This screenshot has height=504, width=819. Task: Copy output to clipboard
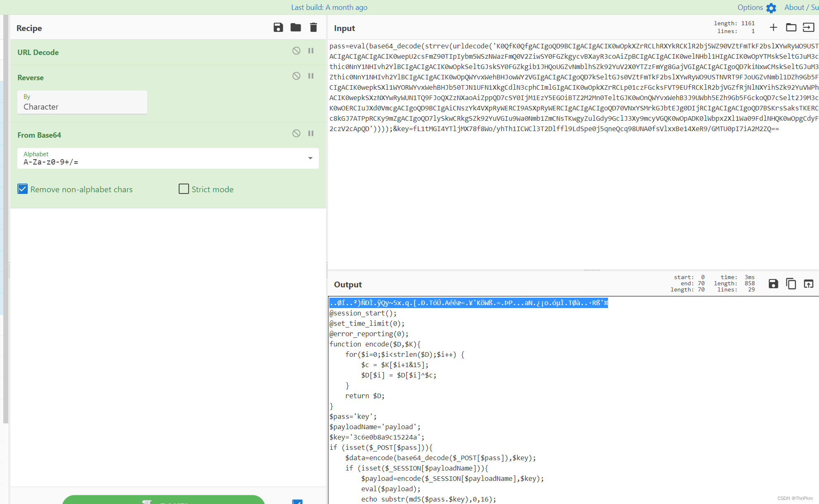coord(791,284)
